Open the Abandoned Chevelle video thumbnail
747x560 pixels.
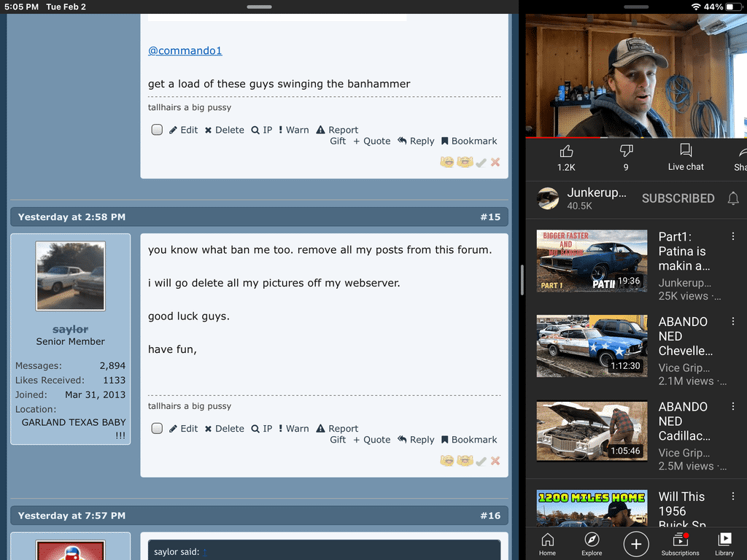592,346
